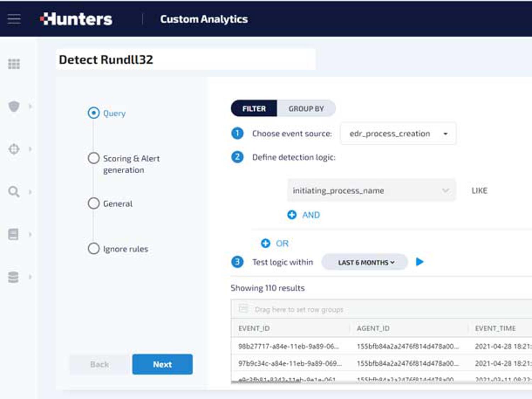Screen dimensions: 532x399
Task: Sort by the EVENT_ID column header
Action: (254, 328)
